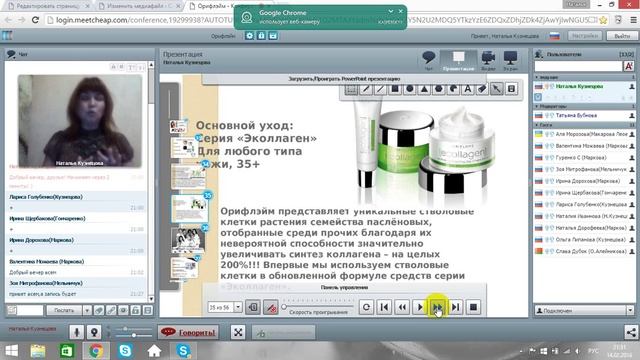The width and height of the screenshot is (640, 360).
Task: Select the hexagon shape tool
Action: pos(439,89)
